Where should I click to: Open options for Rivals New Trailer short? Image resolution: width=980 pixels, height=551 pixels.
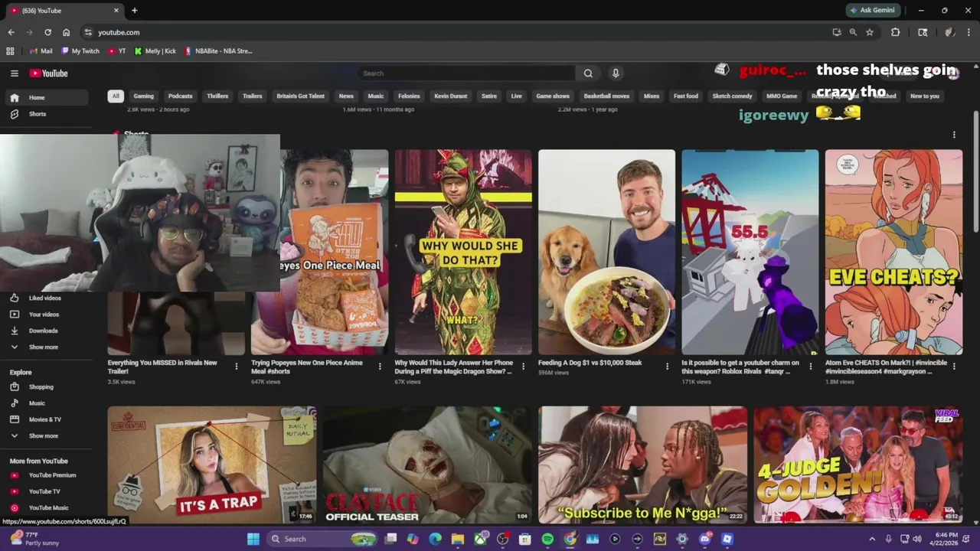pyautogui.click(x=236, y=367)
